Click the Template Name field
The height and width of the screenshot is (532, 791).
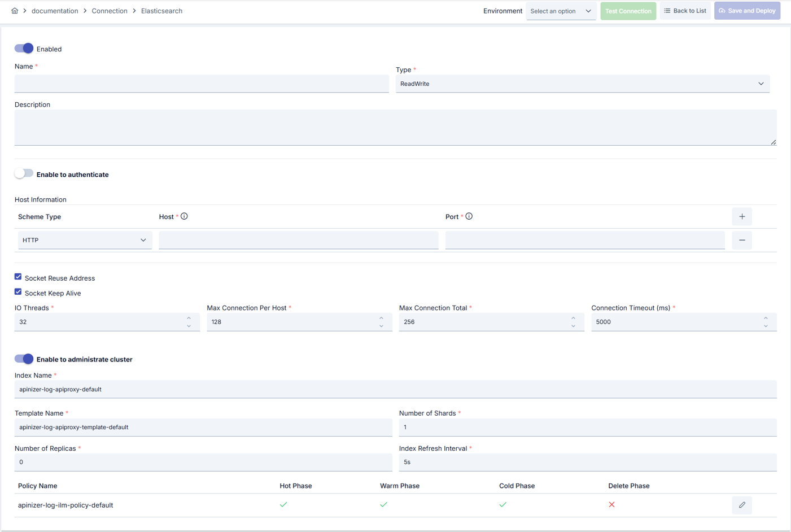[x=203, y=427]
